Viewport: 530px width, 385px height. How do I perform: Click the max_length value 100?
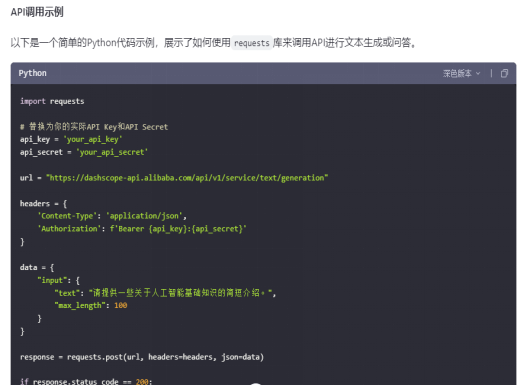coord(121,306)
